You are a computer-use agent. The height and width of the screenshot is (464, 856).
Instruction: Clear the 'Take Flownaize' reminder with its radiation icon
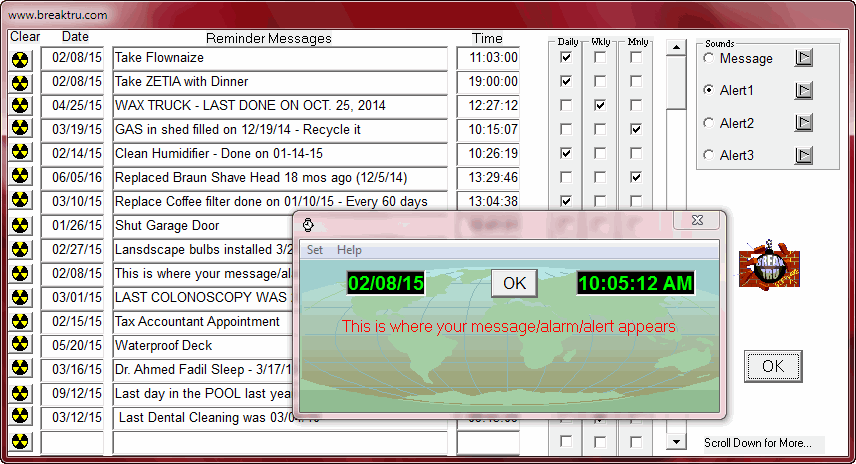point(21,58)
